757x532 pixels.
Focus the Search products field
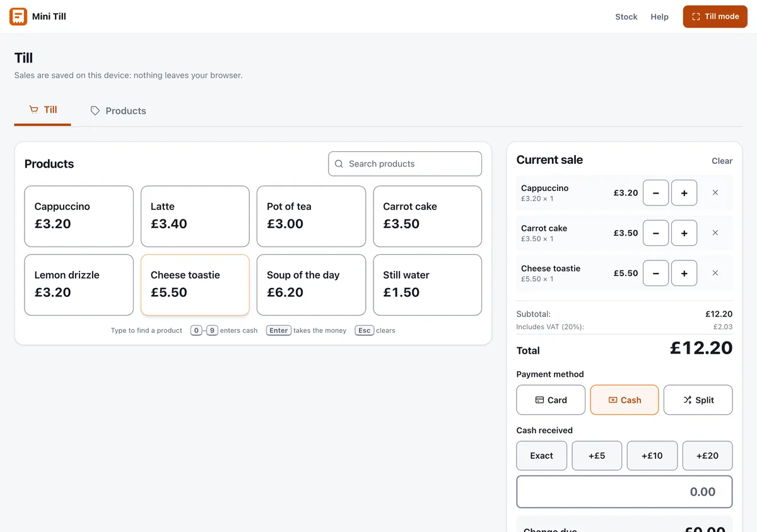coord(405,164)
